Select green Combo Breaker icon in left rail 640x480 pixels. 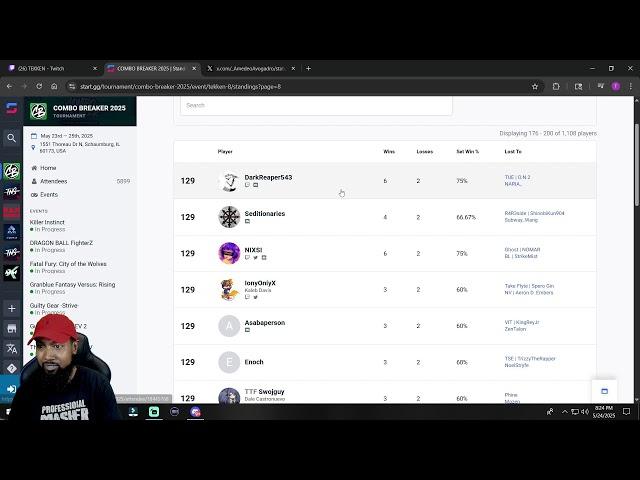point(11,171)
